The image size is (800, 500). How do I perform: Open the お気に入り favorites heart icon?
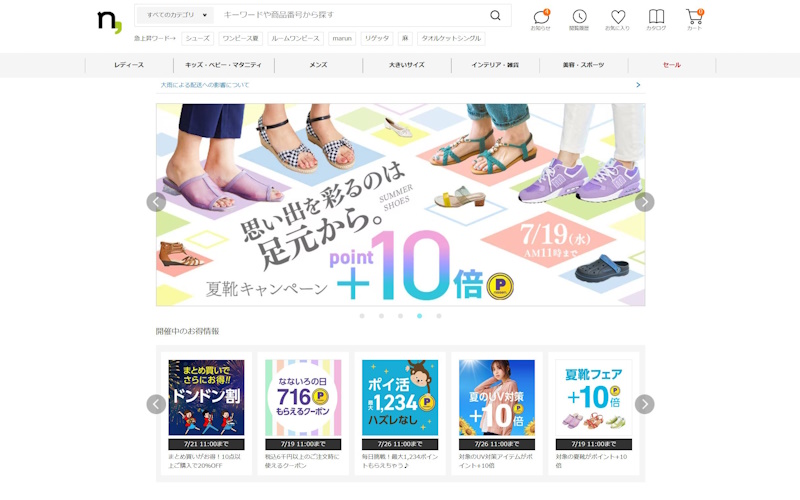click(x=617, y=17)
